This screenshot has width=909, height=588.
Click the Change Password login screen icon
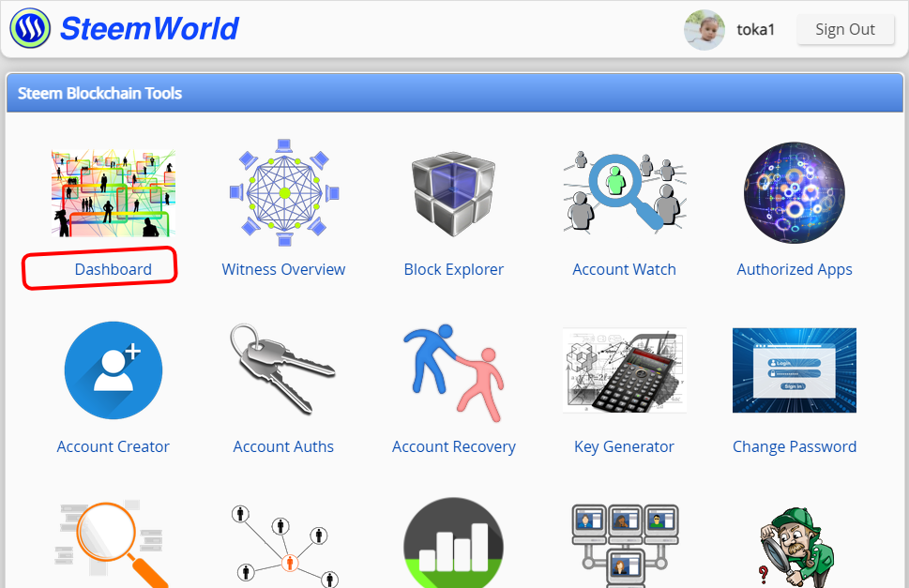pyautogui.click(x=795, y=370)
